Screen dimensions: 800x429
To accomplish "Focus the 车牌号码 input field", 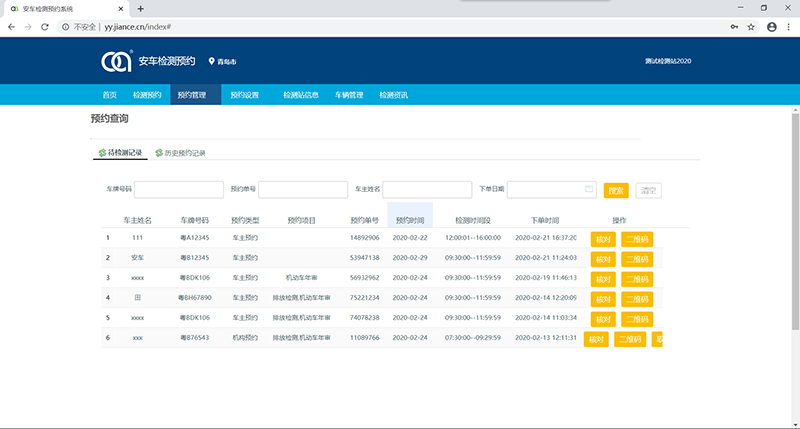I will [179, 189].
